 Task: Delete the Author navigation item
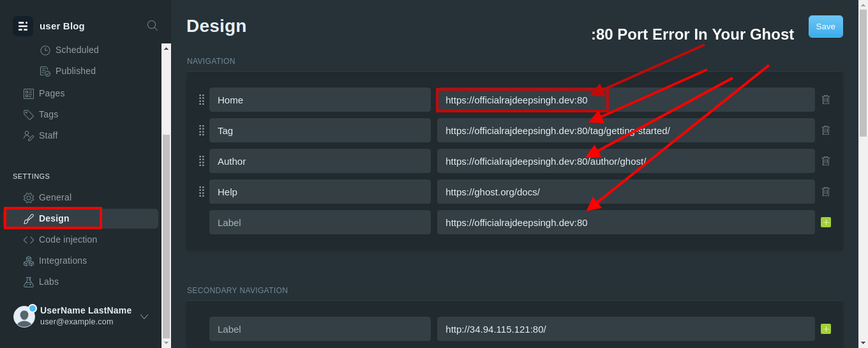826,161
